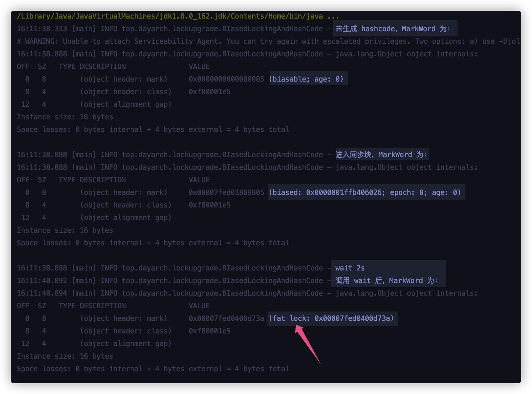Select highlighted text '进入同步块, MarkWord 为:'
This screenshot has height=394, width=532.
pos(381,155)
